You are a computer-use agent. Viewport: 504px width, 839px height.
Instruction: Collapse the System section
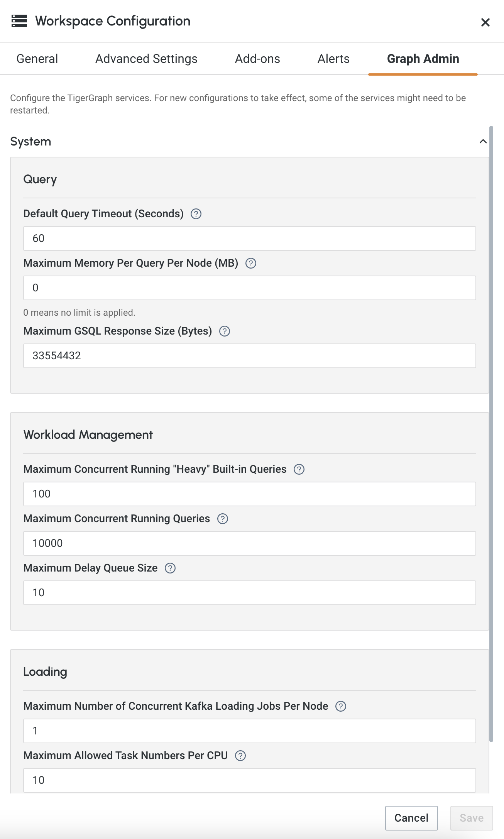(483, 142)
